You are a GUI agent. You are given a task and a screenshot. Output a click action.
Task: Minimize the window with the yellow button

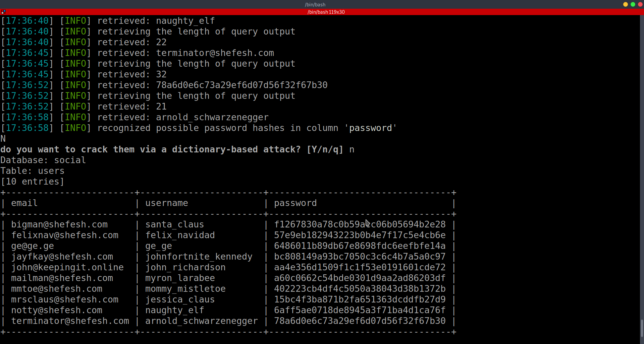point(626,4)
